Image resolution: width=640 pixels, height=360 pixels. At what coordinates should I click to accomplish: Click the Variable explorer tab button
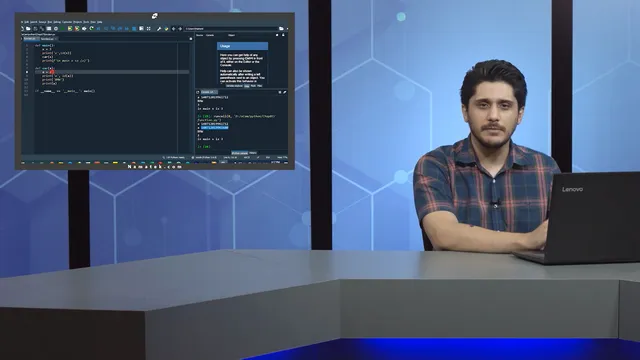click(234, 86)
